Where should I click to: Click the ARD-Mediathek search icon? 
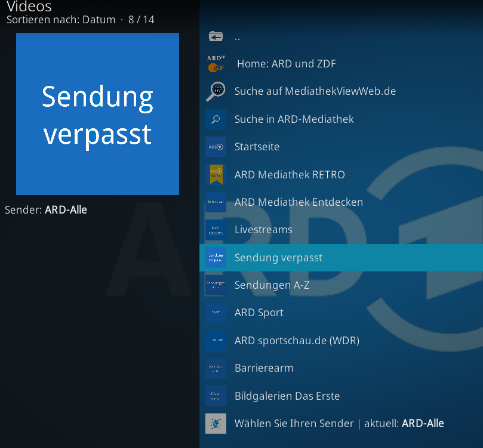216,119
